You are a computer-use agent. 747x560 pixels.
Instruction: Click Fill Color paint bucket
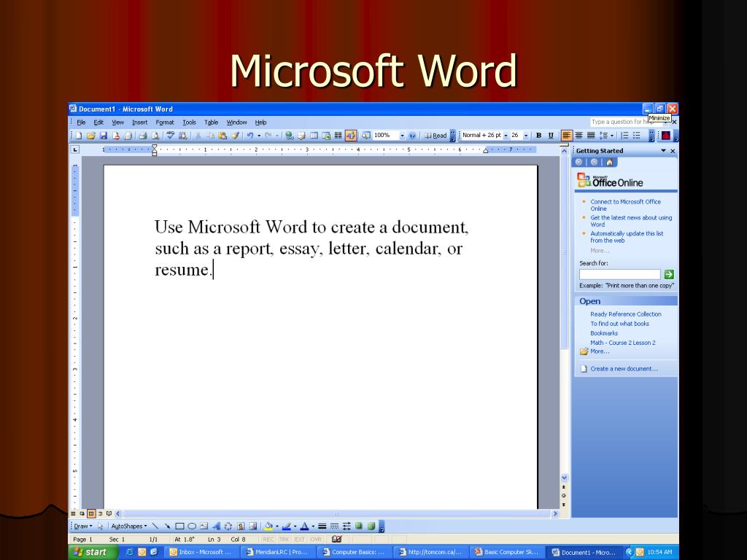[x=268, y=526]
